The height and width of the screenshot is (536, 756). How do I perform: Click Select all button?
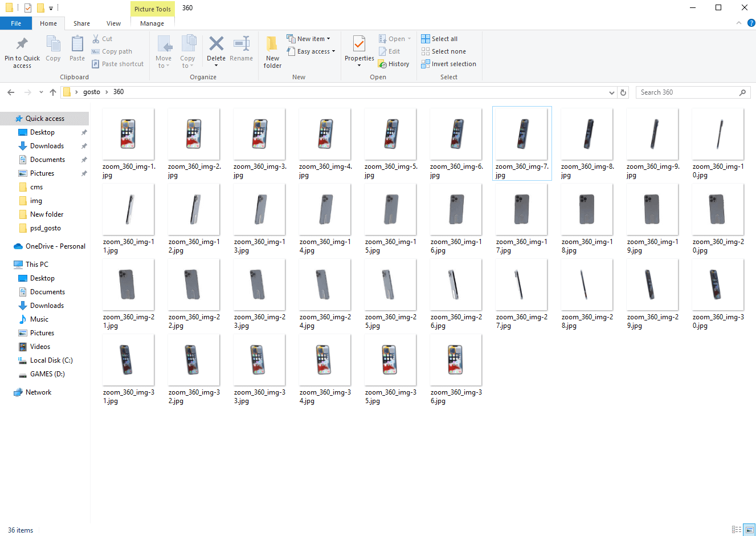pyautogui.click(x=439, y=39)
